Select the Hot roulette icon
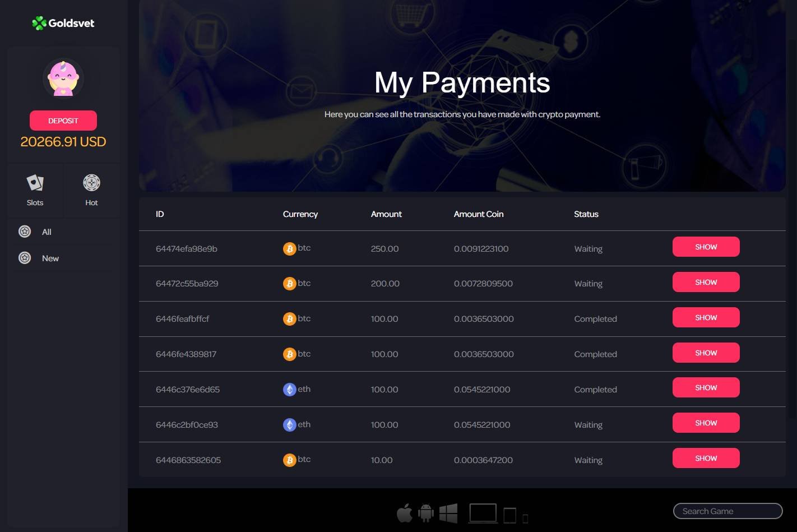Viewport: 797px width, 532px height. pyautogui.click(x=91, y=183)
